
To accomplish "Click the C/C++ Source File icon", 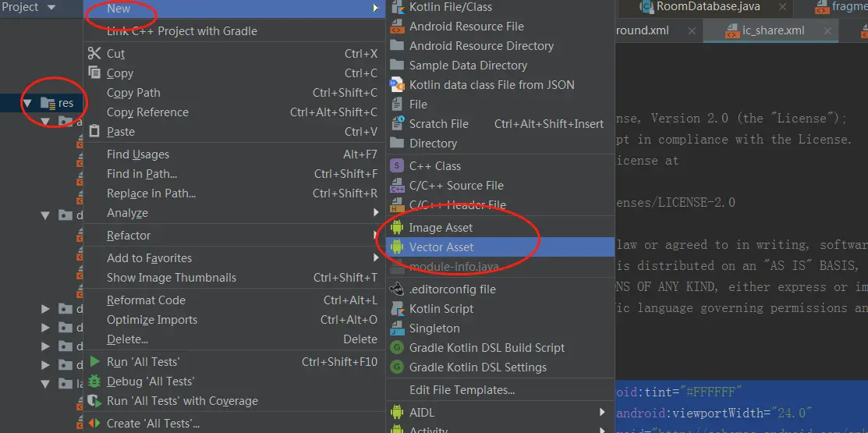I will pos(397,186).
